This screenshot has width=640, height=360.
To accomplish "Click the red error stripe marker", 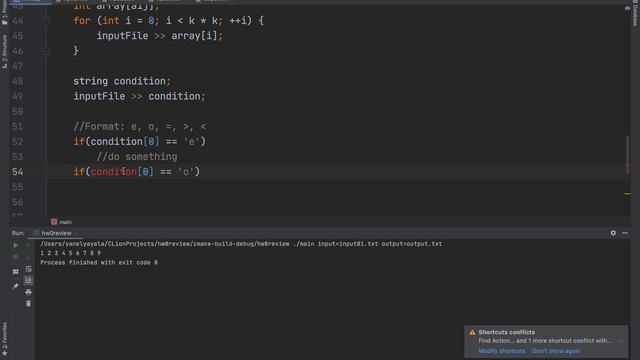I will pyautogui.click(x=628, y=165).
